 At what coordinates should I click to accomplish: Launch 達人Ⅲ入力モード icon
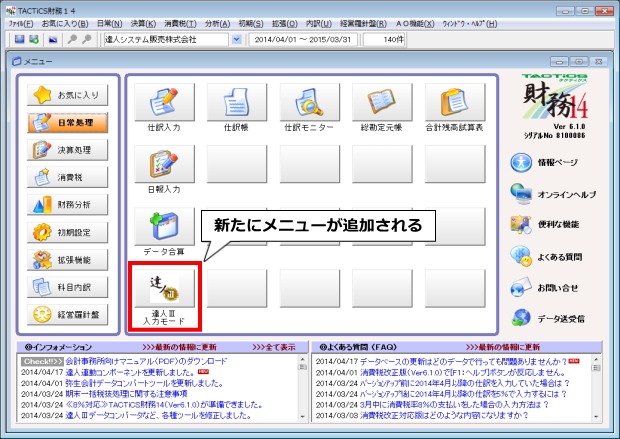point(164,288)
